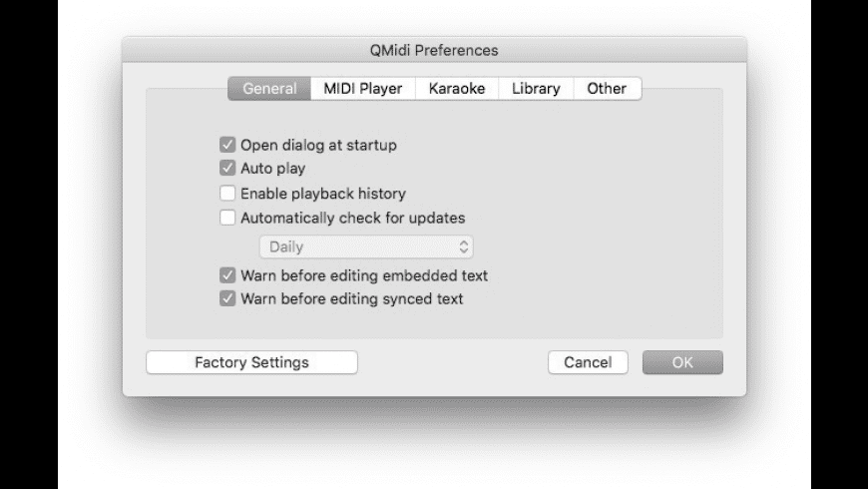Click the QMidi Preferences title bar text
This screenshot has width=868, height=489.
point(434,50)
